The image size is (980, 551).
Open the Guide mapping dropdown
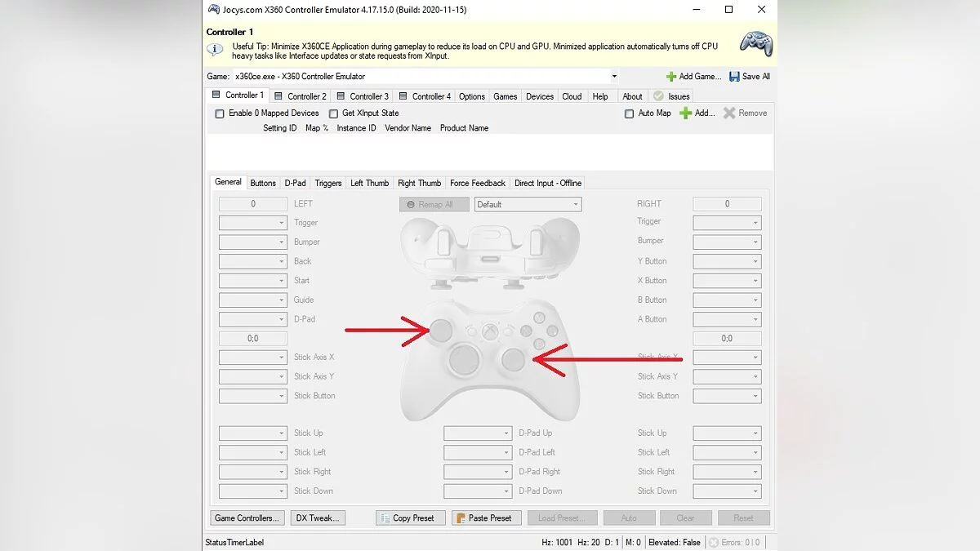[x=253, y=300]
